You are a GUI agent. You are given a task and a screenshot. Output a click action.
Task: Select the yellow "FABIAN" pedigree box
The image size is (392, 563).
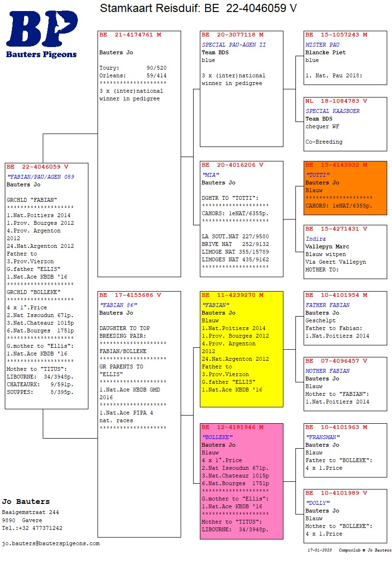tap(241, 349)
